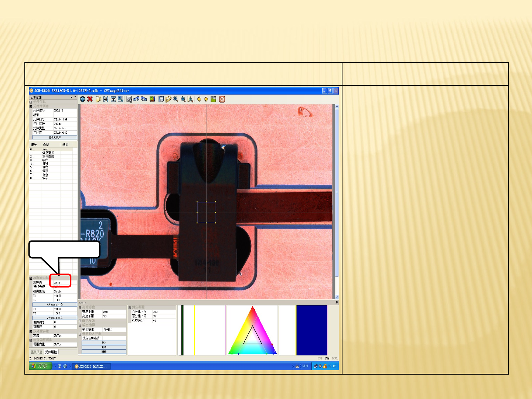Viewport: 532px width, 399px height.
Task: Click the undo arrow icon
Action: pos(136,99)
